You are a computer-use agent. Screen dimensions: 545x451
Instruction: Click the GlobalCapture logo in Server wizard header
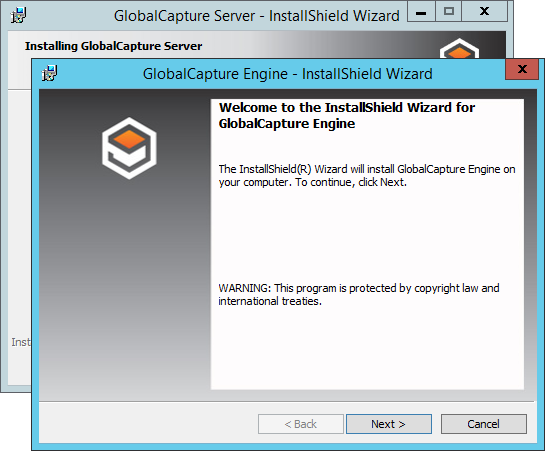click(459, 48)
